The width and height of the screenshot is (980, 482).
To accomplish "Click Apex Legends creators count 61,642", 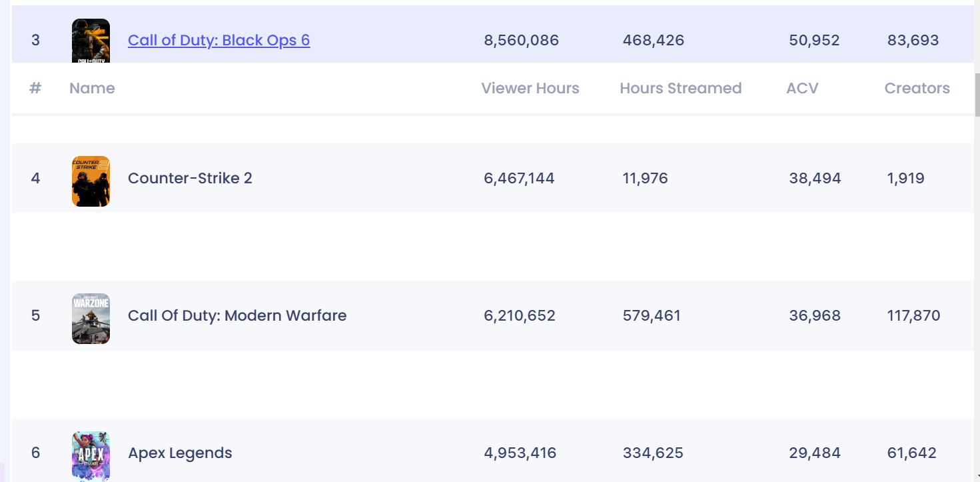I will click(x=911, y=453).
